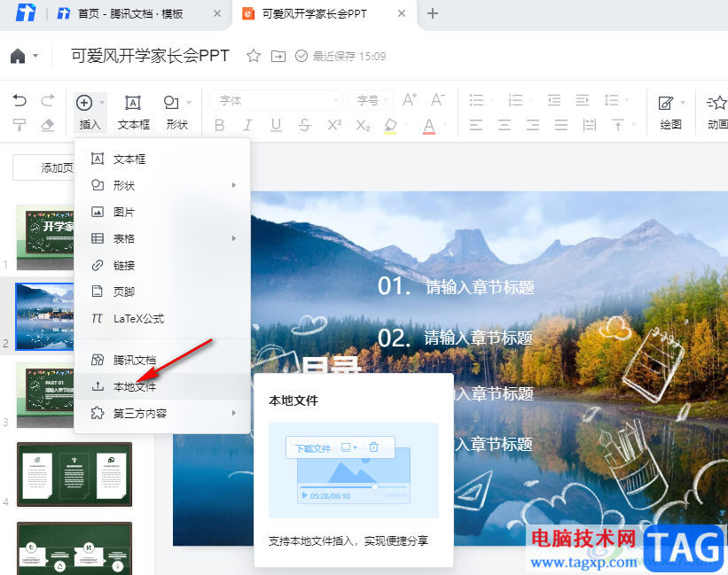Toggle Superscript formatting

click(x=334, y=125)
